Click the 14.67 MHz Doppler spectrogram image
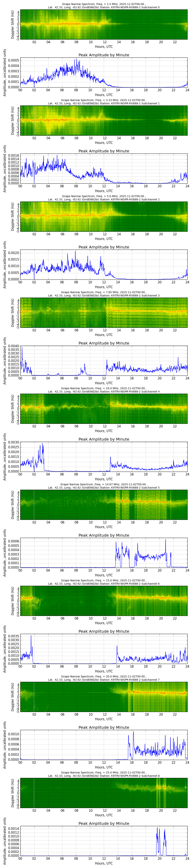This screenshot has height=868, width=193. [x=104, y=505]
